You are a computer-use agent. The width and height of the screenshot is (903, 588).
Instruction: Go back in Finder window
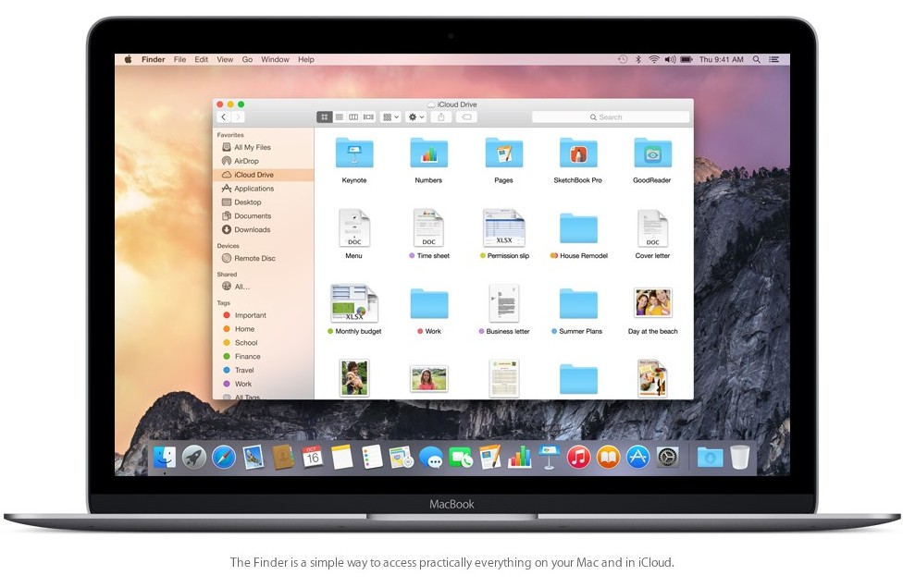pos(224,116)
